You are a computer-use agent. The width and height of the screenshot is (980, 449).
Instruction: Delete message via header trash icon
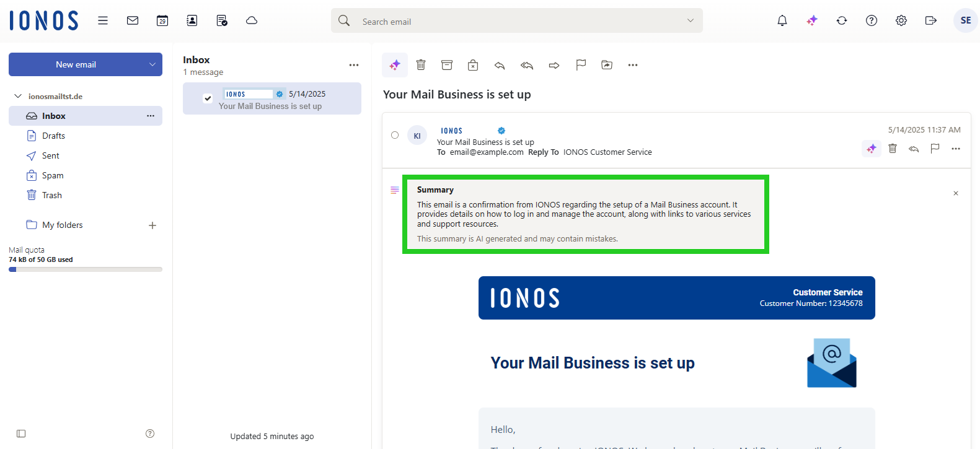[x=893, y=149]
